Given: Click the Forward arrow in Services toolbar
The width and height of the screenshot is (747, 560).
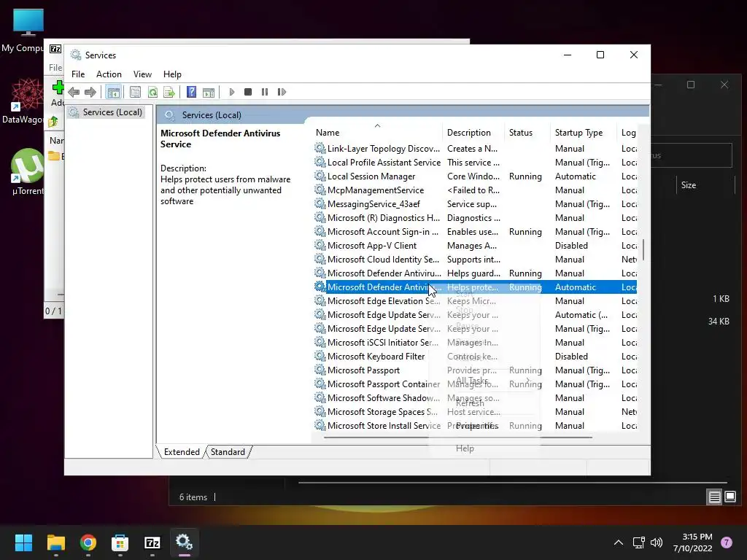Looking at the screenshot, I should (x=90, y=92).
